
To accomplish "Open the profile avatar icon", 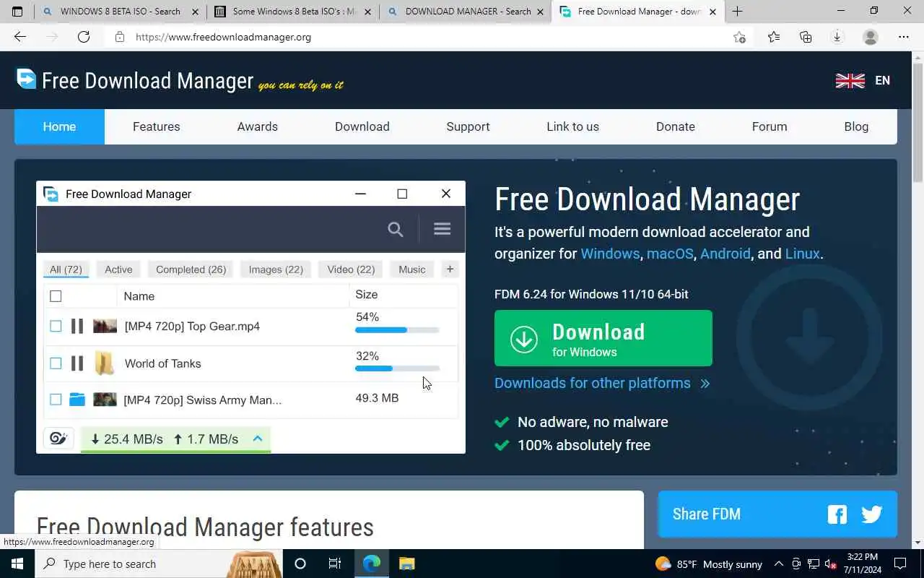I will (871, 37).
